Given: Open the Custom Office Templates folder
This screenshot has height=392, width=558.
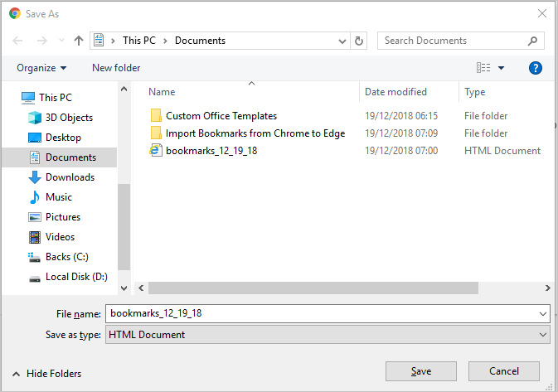Looking at the screenshot, I should (x=221, y=116).
